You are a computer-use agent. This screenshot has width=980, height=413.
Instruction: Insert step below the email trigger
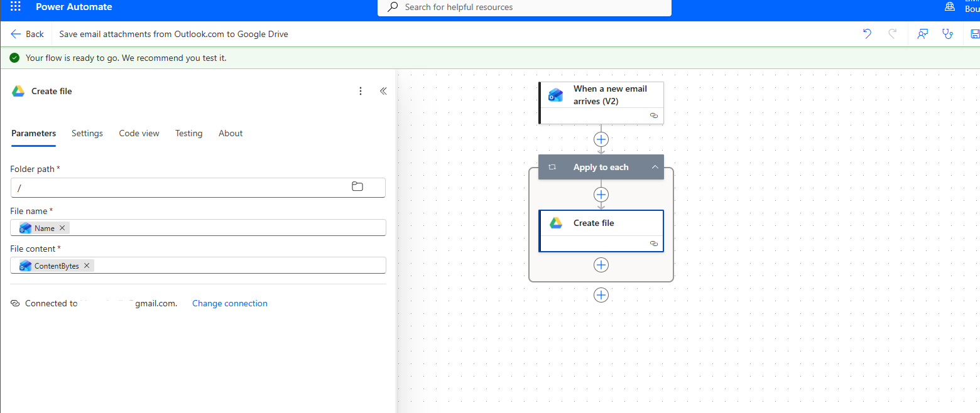tap(601, 139)
